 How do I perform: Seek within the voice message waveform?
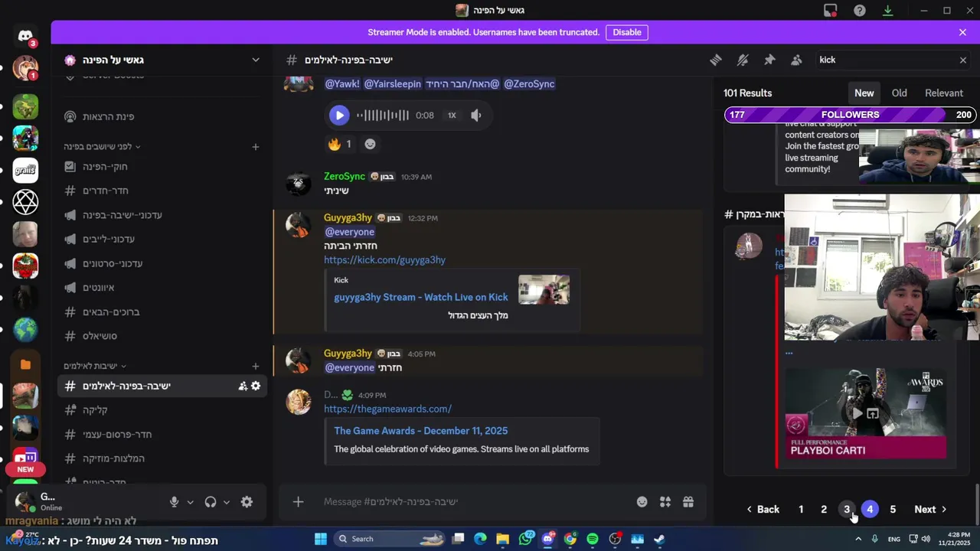click(x=382, y=115)
